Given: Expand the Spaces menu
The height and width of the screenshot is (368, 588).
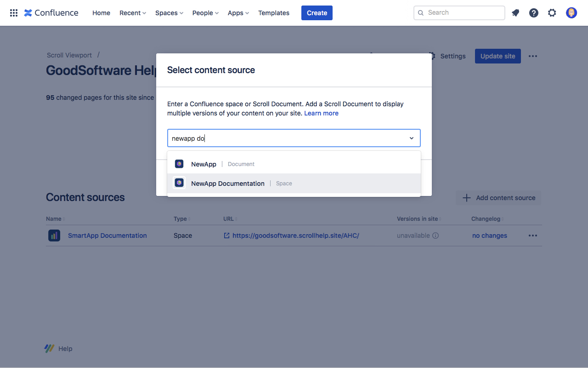Looking at the screenshot, I should 169,13.
